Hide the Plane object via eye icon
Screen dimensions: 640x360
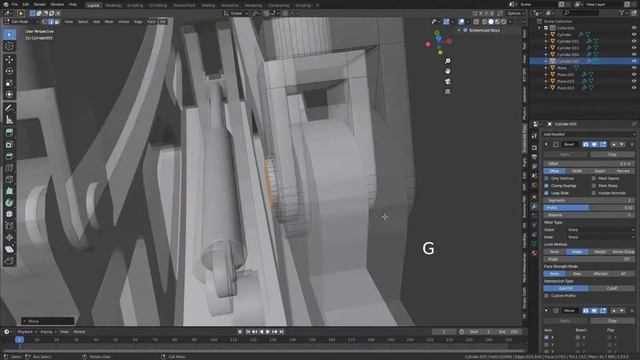[634, 68]
